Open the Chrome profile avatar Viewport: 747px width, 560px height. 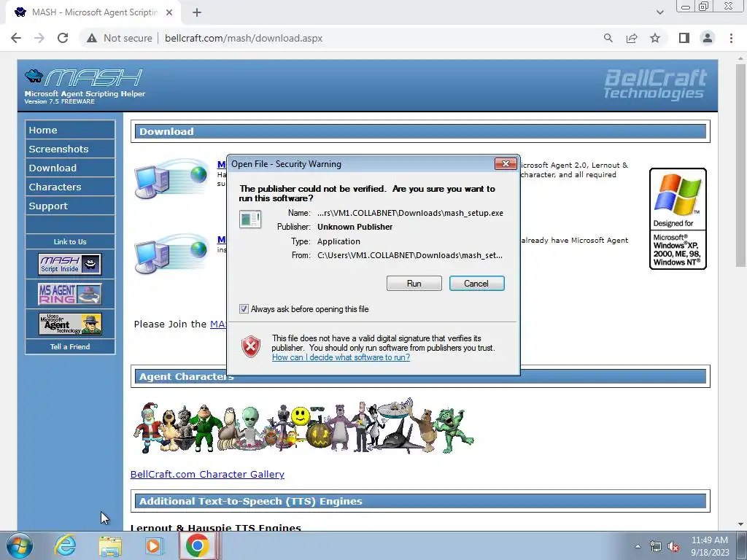(x=708, y=38)
